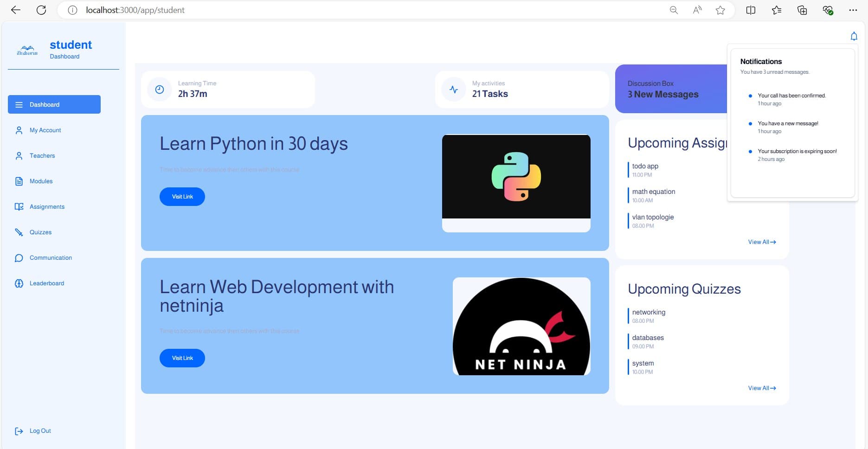The width and height of the screenshot is (868, 449).
Task: Open the Assignments sidebar item
Action: point(47,207)
